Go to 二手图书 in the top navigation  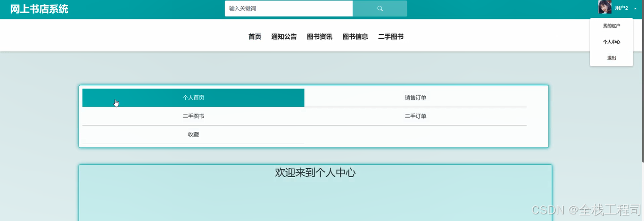coord(391,37)
